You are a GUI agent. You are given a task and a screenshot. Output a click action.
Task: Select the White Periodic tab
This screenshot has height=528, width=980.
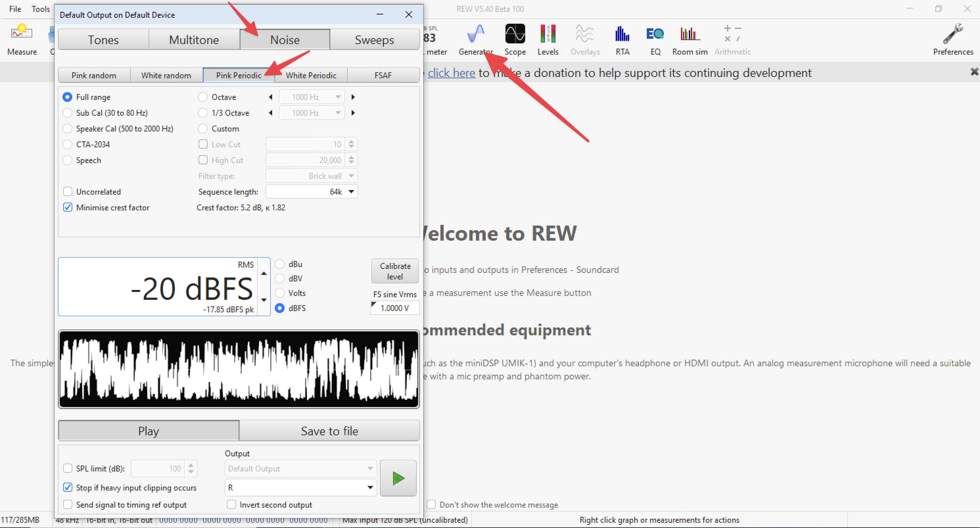point(311,75)
